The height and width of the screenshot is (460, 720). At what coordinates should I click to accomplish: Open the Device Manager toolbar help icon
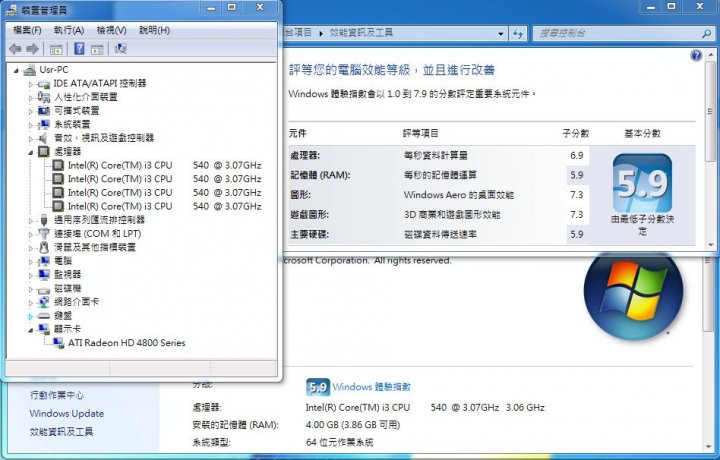point(79,49)
